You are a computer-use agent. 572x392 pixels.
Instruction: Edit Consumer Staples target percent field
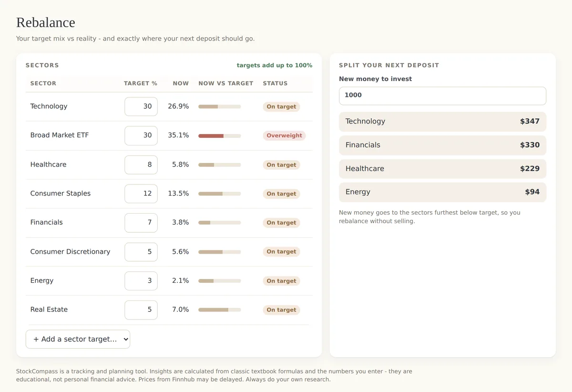[x=141, y=194]
